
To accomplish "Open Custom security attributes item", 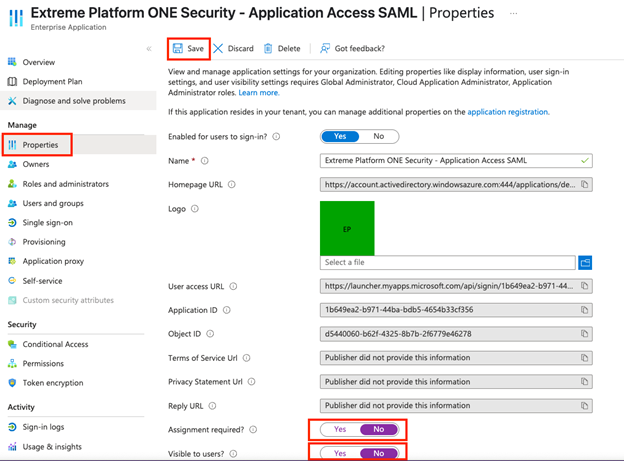I will click(x=68, y=300).
